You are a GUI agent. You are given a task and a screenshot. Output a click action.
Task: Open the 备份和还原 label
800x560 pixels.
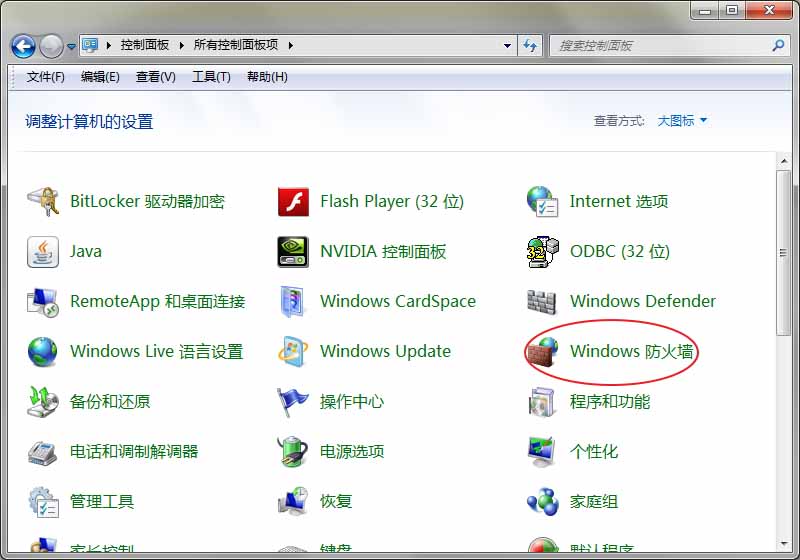point(110,401)
